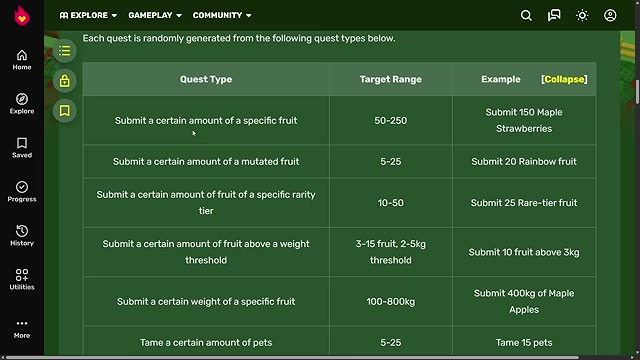The height and width of the screenshot is (360, 640).
Task: Select the '50-250' target range cell
Action: pos(391,120)
